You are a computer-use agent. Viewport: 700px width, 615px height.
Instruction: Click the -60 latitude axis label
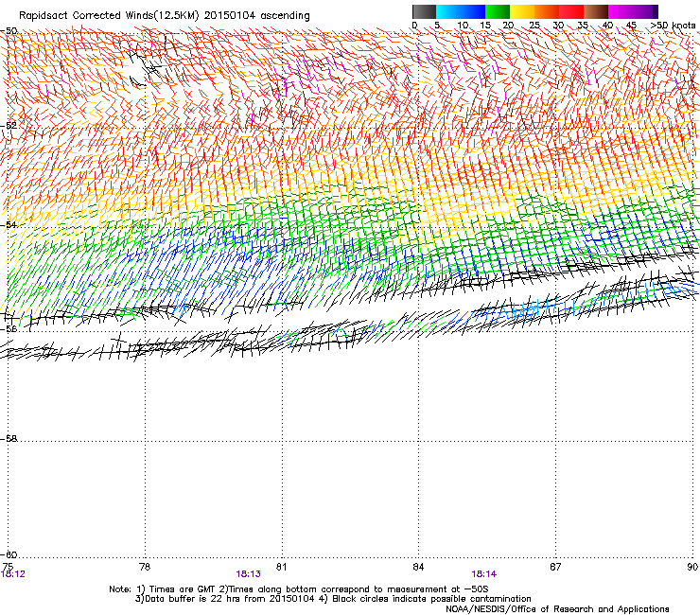coord(9,555)
